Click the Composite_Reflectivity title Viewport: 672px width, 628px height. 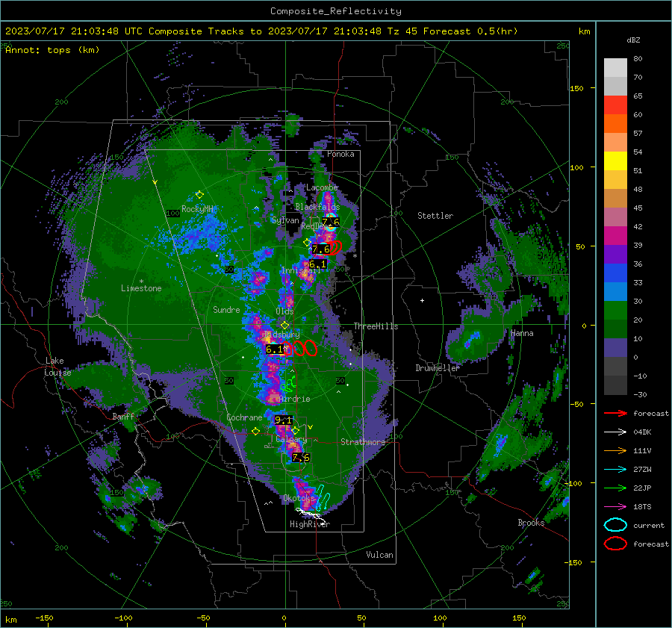335,11
